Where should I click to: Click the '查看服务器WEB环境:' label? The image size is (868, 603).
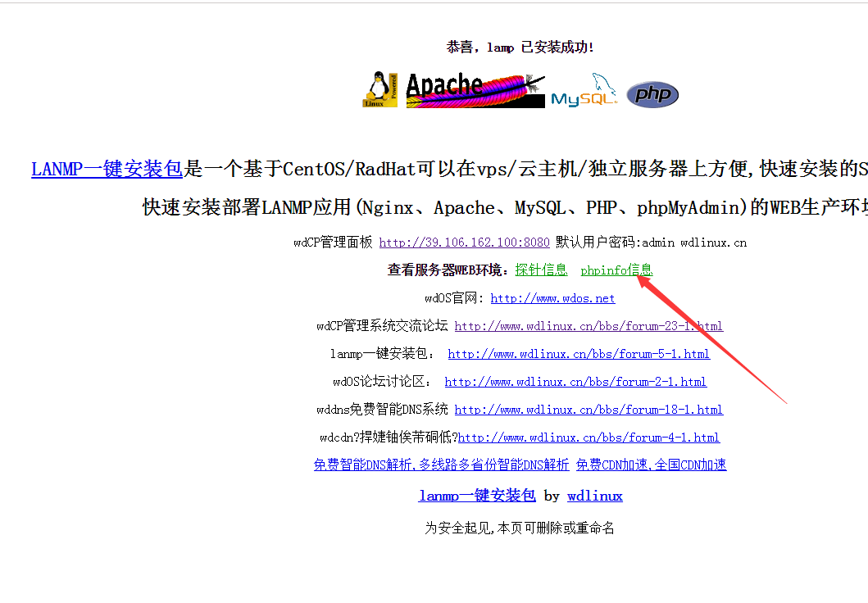448,270
